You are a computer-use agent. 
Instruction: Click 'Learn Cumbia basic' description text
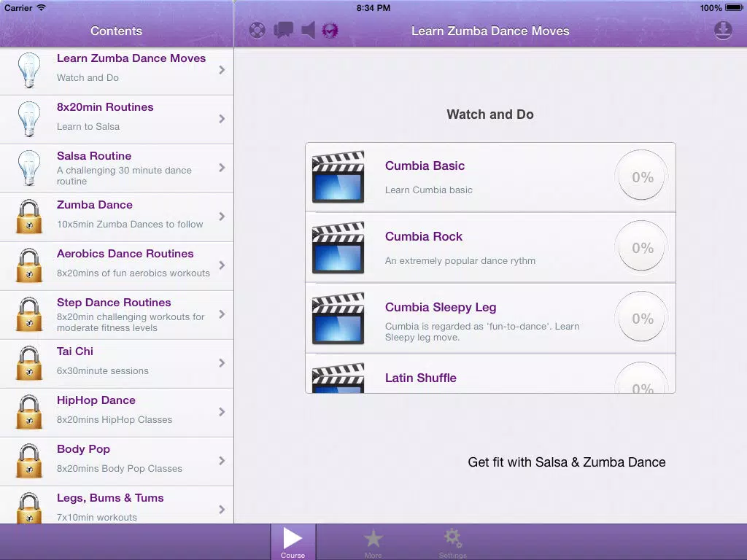[x=429, y=190]
